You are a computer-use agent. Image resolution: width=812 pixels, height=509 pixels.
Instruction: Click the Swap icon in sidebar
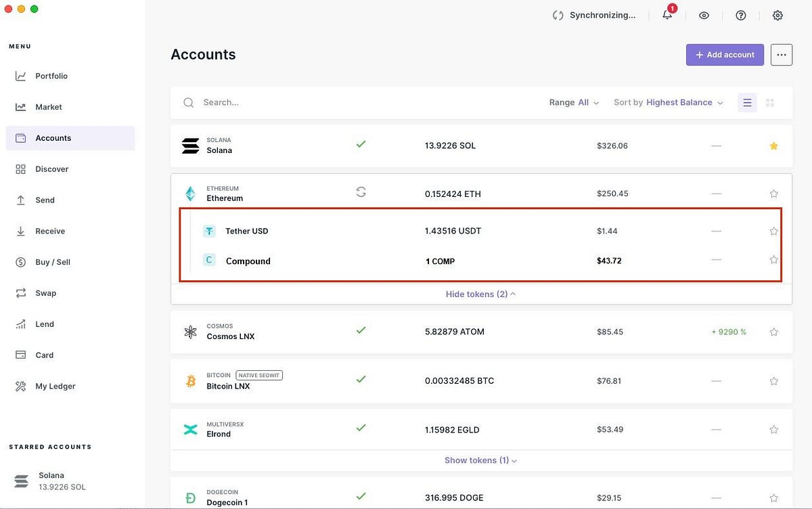click(x=21, y=293)
